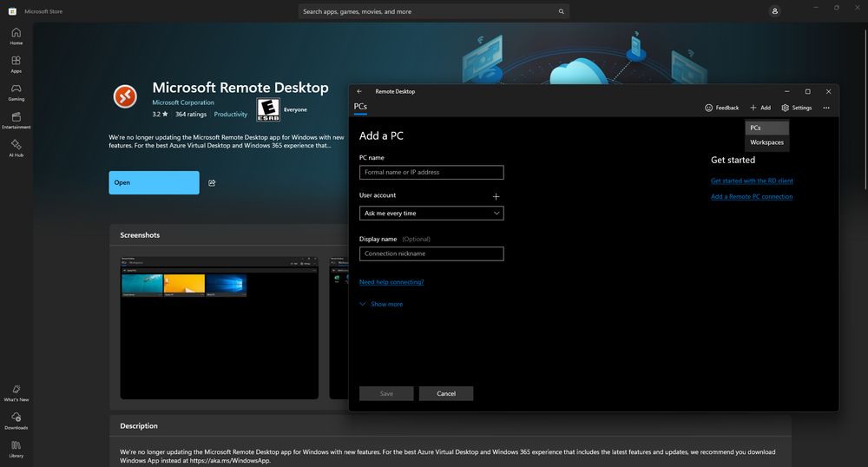This screenshot has width=868, height=467.
Task: Click the 364 ratings text
Action: (191, 115)
